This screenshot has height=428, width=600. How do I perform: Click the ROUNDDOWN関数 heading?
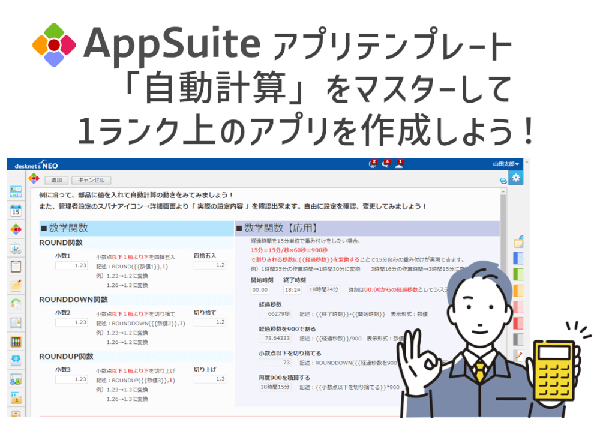(73, 300)
